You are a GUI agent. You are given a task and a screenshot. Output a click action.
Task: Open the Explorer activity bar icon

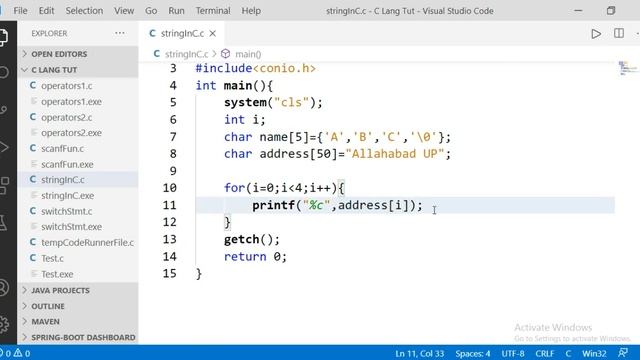pos(3,37)
